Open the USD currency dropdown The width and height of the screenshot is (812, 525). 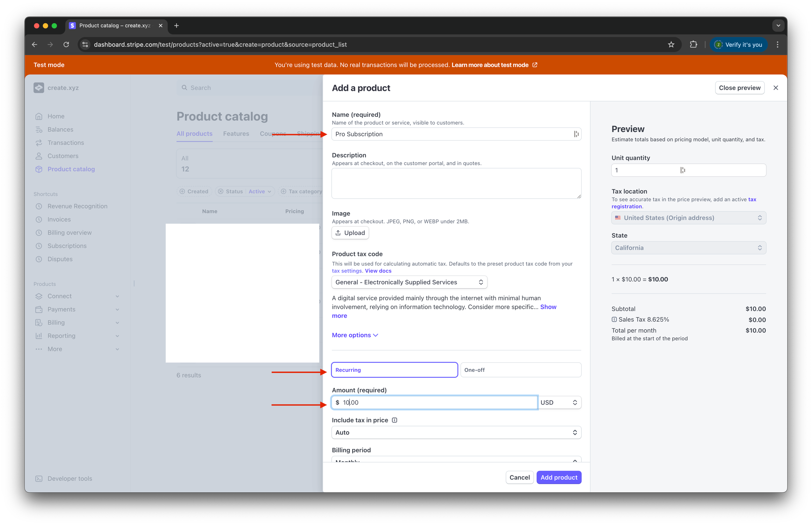[559, 402]
